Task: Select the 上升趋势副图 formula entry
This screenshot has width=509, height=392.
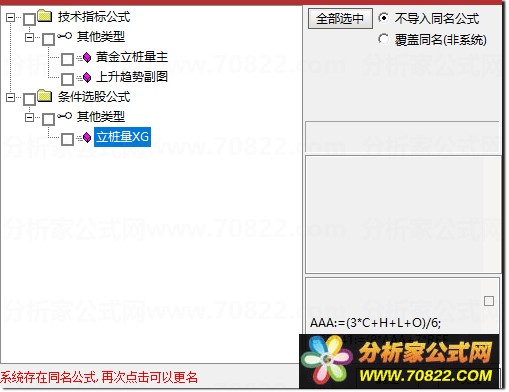Action: click(132, 77)
